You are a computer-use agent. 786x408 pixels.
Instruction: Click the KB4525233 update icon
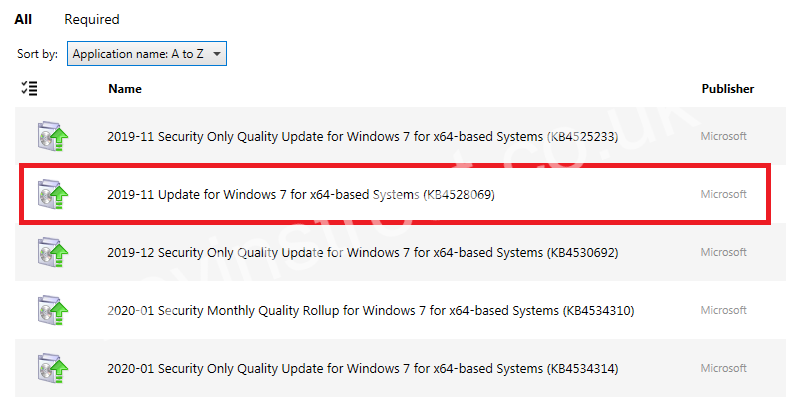[x=51, y=136]
